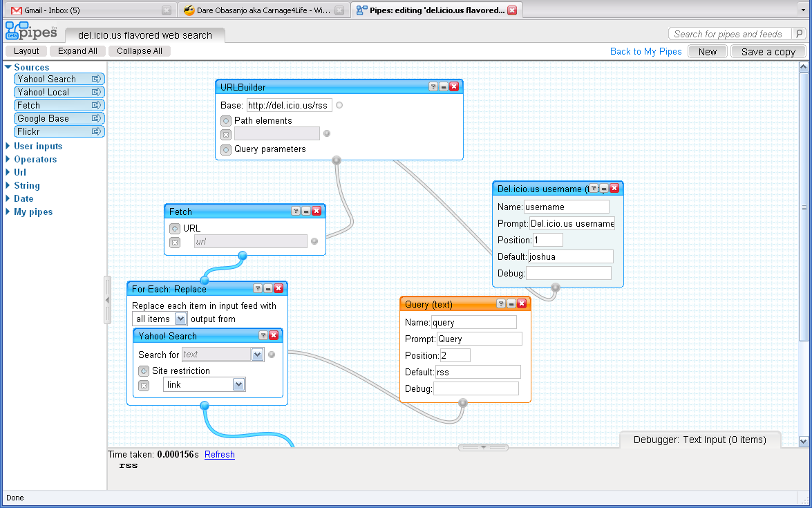Expand the String category
The height and width of the screenshot is (508, 812).
click(x=8, y=185)
